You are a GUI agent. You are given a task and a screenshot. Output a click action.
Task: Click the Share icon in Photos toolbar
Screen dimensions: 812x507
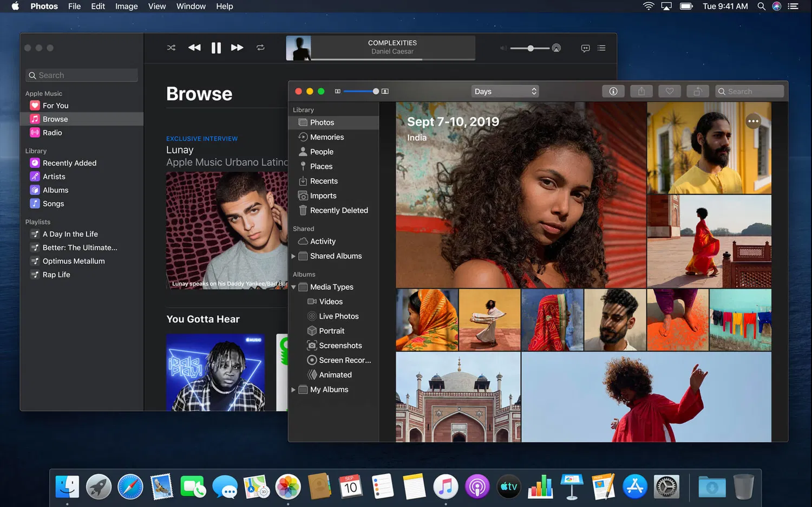pos(641,92)
